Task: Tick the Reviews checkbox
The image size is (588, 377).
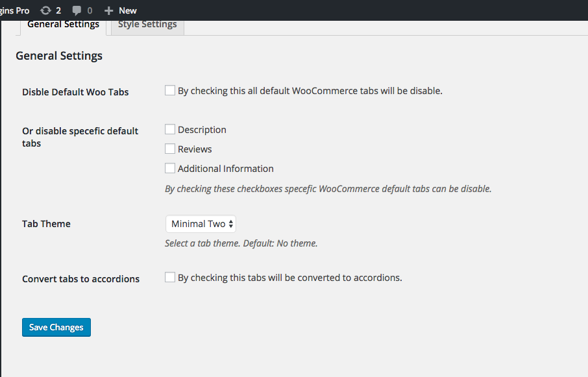Action: (x=170, y=149)
